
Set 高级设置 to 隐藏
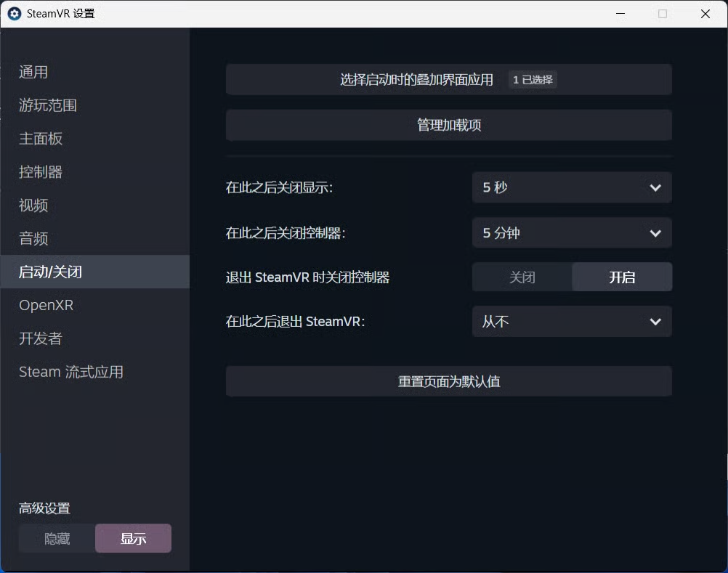[57, 539]
